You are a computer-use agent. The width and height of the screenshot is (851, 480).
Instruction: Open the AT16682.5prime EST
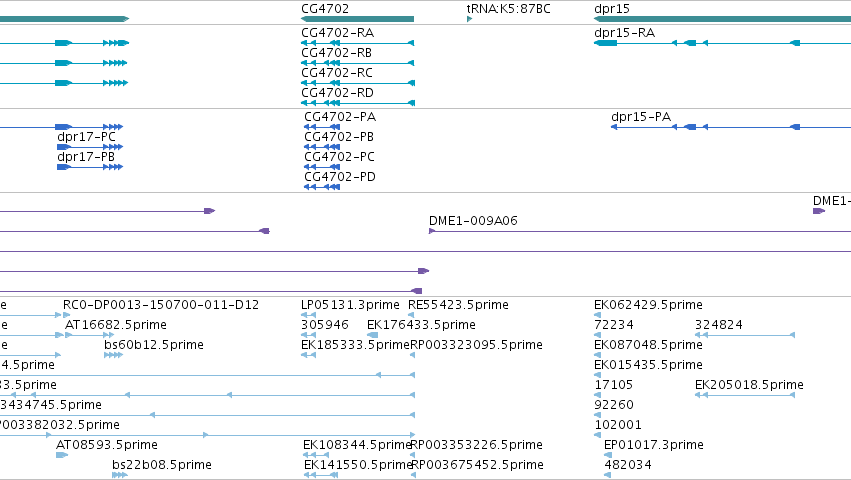click(x=116, y=325)
